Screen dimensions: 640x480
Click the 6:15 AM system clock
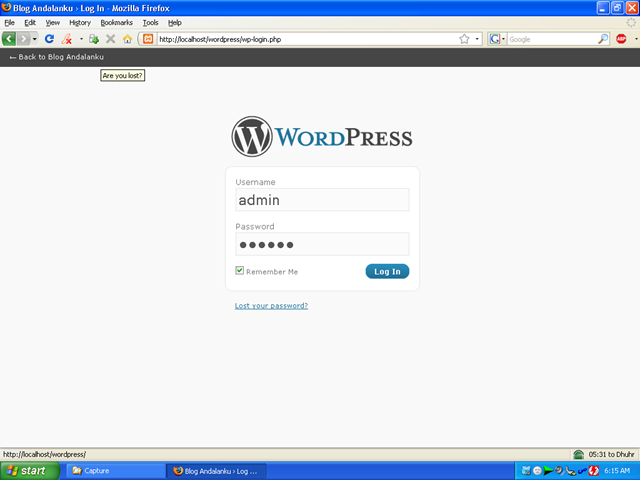point(617,471)
